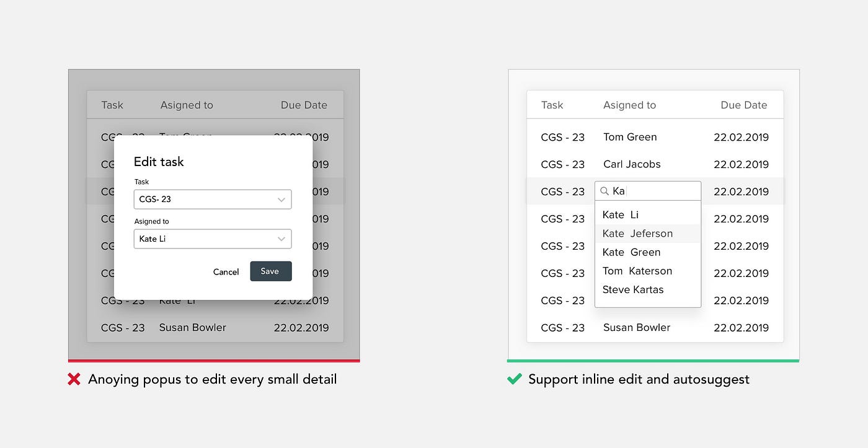
Task: Select Tom Katerson from the suggestion list
Action: [637, 271]
